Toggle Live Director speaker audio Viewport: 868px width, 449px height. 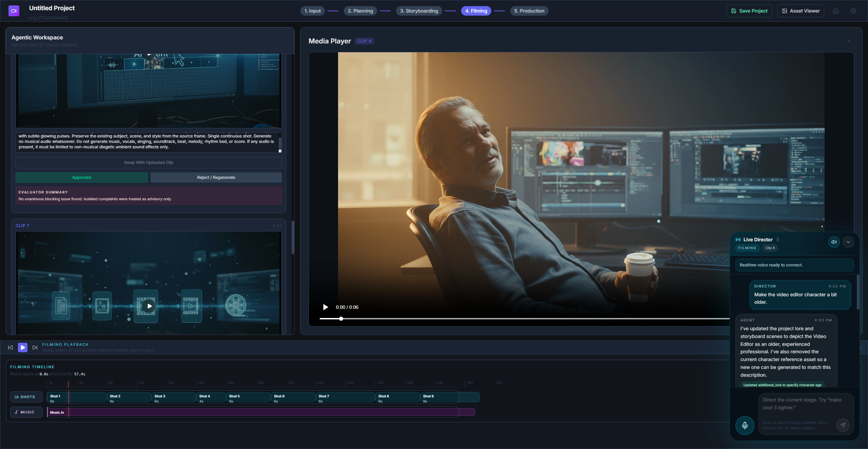834,242
